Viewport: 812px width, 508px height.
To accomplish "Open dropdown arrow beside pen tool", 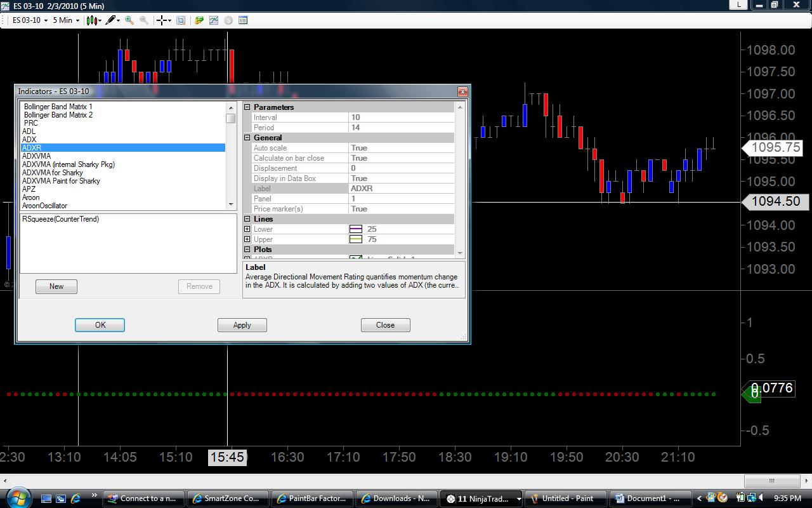I will pos(119,20).
